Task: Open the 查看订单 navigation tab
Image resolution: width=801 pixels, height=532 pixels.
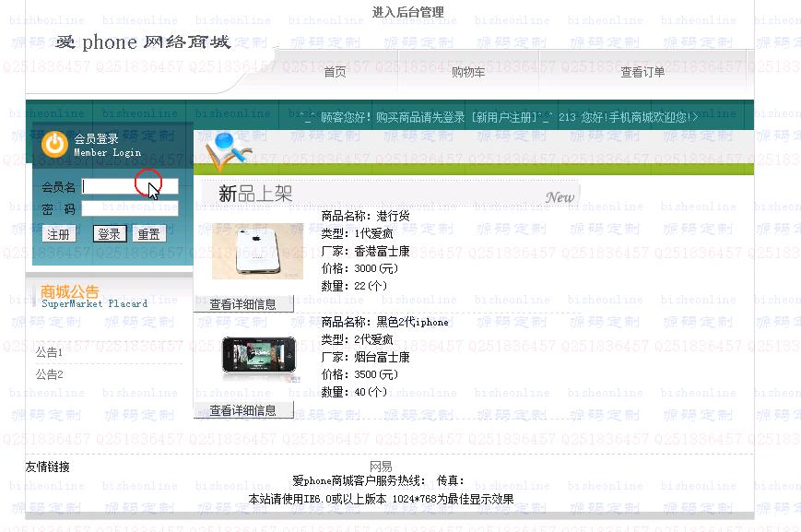Action: pos(642,72)
